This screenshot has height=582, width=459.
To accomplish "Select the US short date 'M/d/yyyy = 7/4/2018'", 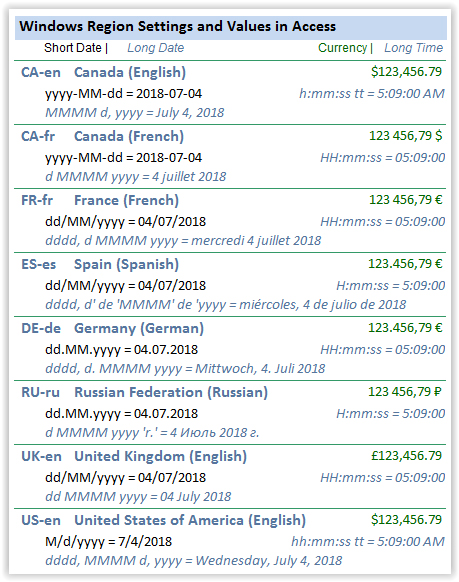I will (x=108, y=542).
